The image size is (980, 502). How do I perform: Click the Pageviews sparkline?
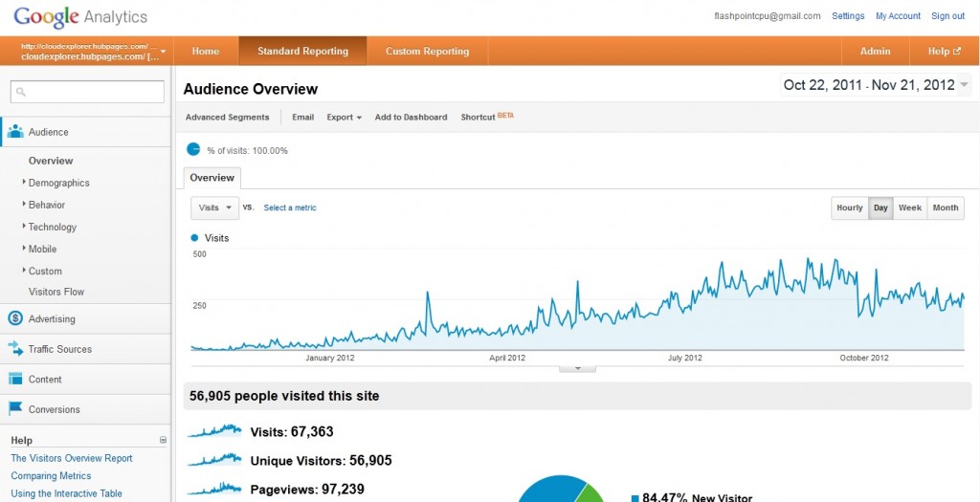[x=214, y=489]
